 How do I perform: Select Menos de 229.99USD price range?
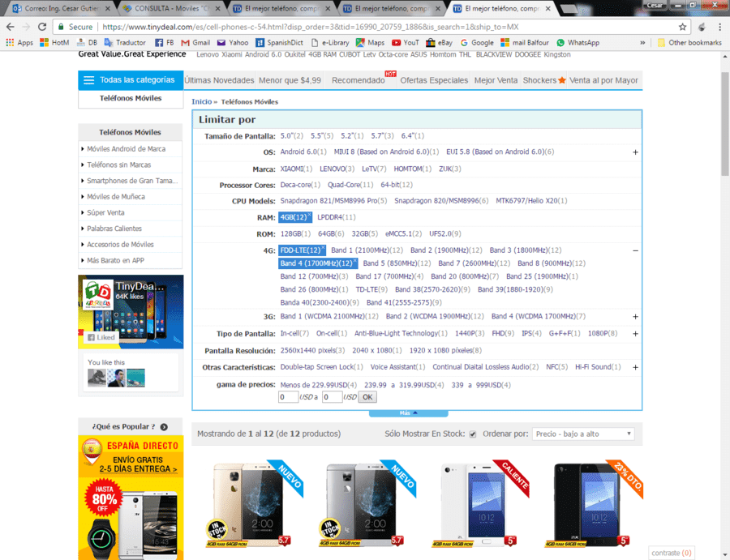click(319, 385)
